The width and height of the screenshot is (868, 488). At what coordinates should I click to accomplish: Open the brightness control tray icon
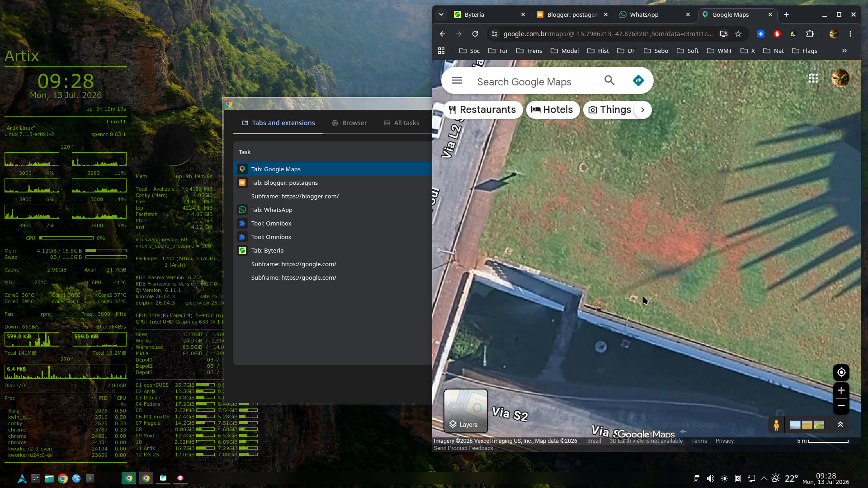724,479
